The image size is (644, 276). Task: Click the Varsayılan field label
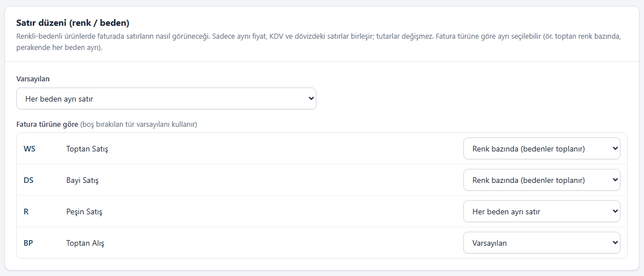click(33, 79)
